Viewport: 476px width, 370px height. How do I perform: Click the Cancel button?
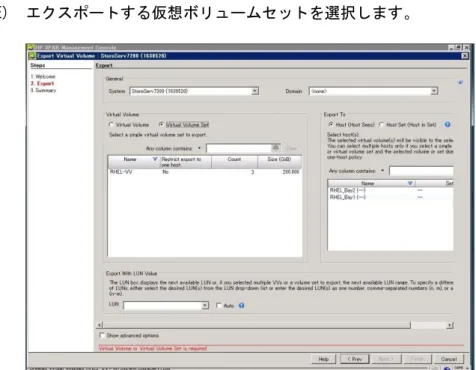click(x=449, y=359)
